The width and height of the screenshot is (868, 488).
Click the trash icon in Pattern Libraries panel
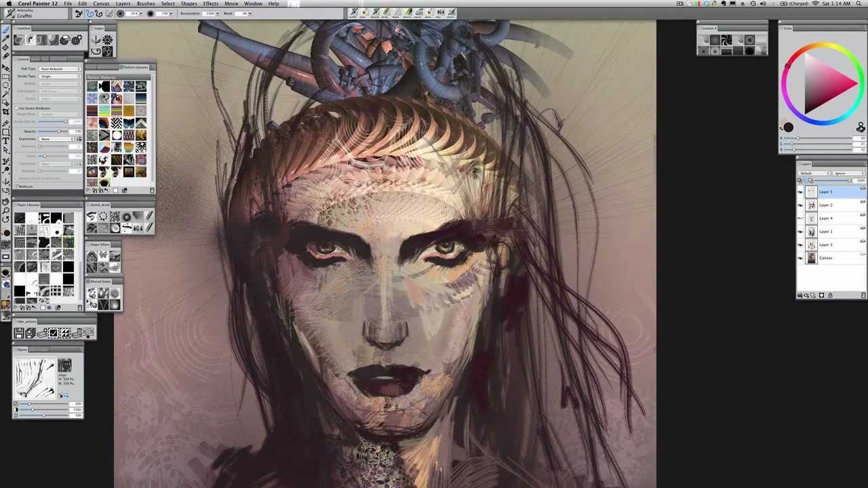coord(152,190)
